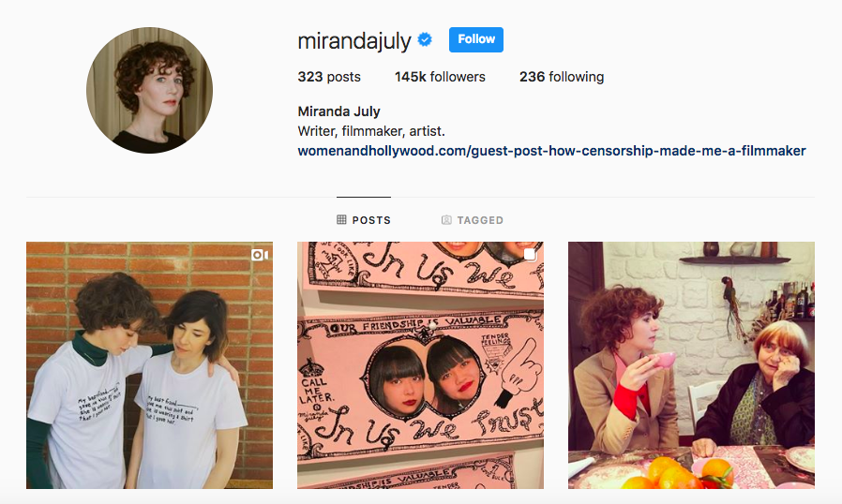This screenshot has width=842, height=504.
Task: Open the womenandhollywood.com bio link
Action: coord(551,151)
